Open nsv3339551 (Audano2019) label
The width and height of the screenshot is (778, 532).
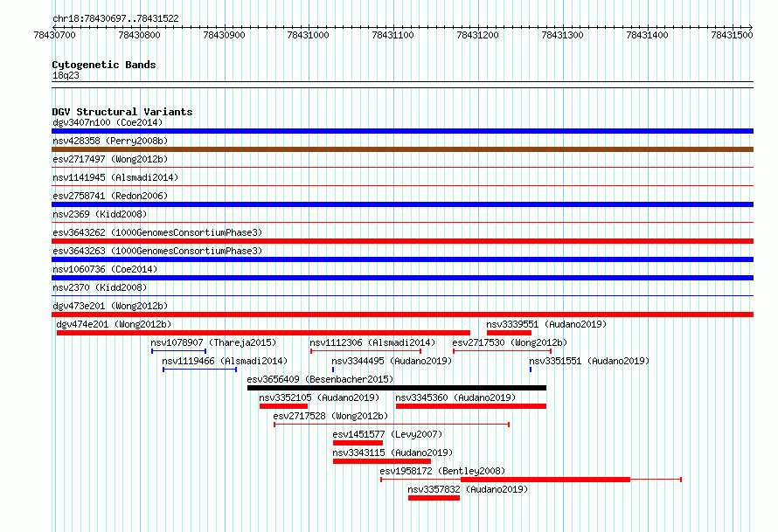point(546,324)
